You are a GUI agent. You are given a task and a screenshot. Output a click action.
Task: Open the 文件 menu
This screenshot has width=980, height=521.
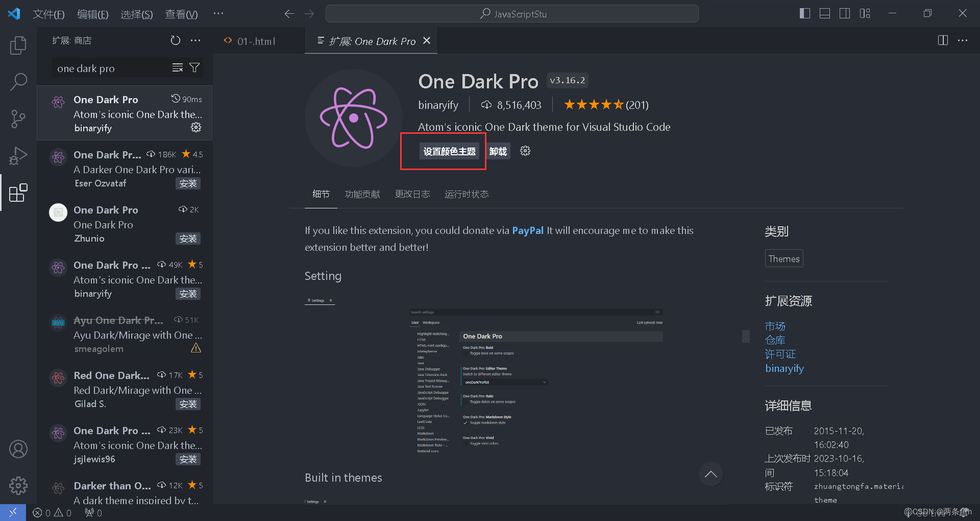pos(48,14)
